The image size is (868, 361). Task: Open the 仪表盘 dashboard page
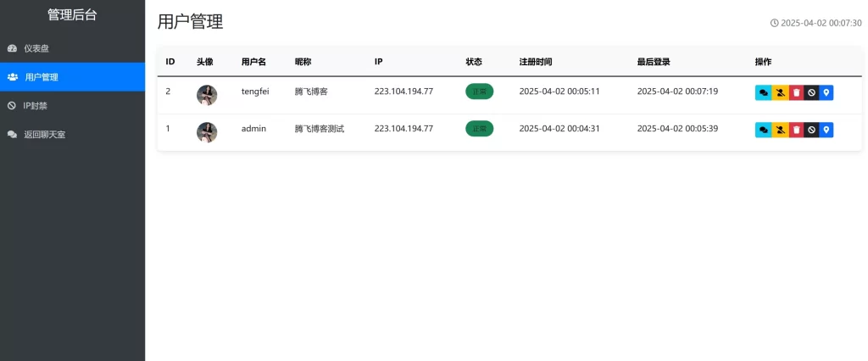[73, 48]
